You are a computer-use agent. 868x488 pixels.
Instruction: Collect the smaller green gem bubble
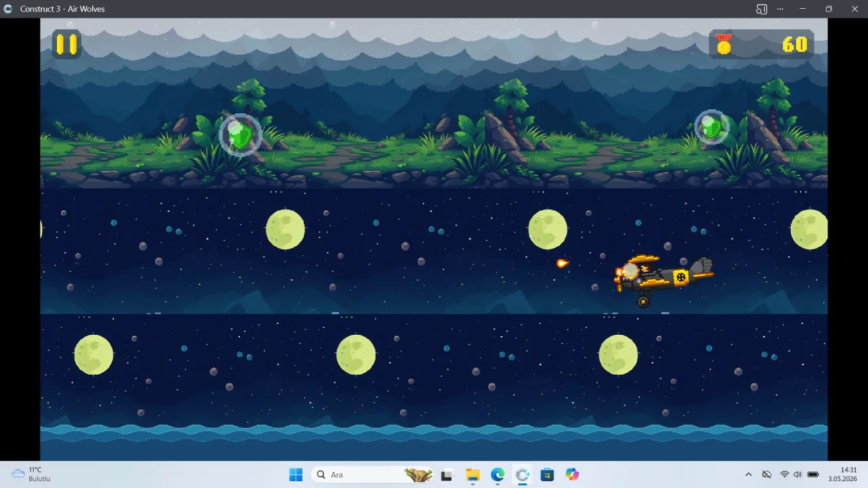tap(711, 127)
